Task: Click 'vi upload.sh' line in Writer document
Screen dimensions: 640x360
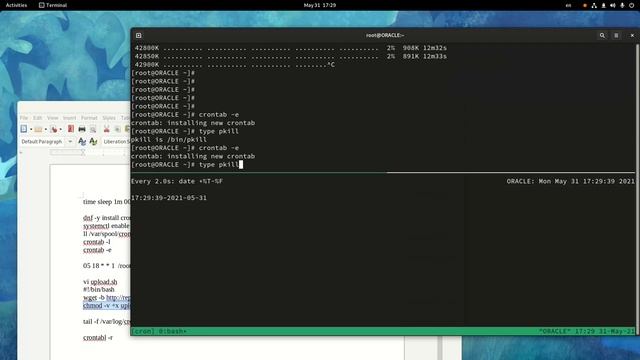Action: (100, 282)
